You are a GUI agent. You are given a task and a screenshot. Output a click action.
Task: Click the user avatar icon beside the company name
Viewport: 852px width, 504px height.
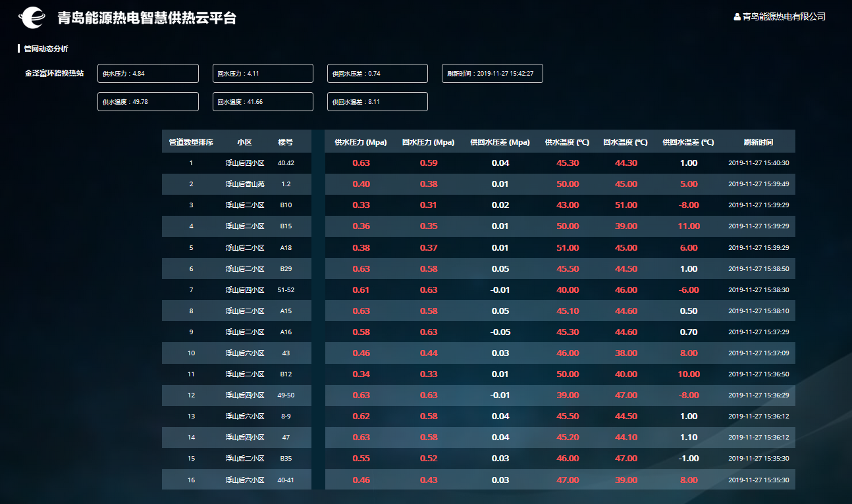(x=737, y=17)
